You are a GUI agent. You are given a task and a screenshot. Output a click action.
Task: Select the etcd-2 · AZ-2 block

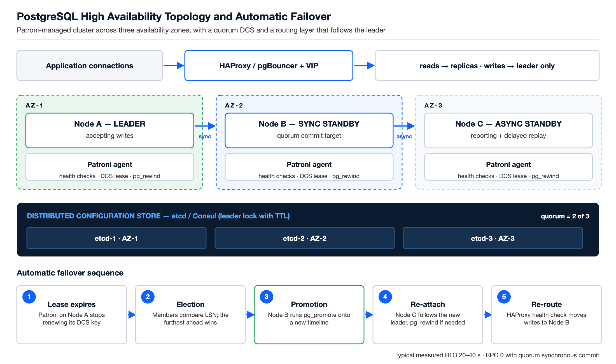tap(305, 238)
